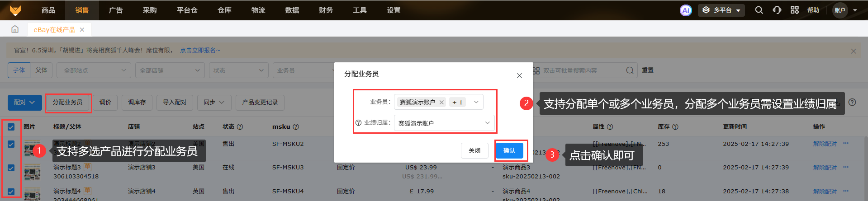Expand the 同步 dropdown button
This screenshot has width=868, height=201.
214,103
